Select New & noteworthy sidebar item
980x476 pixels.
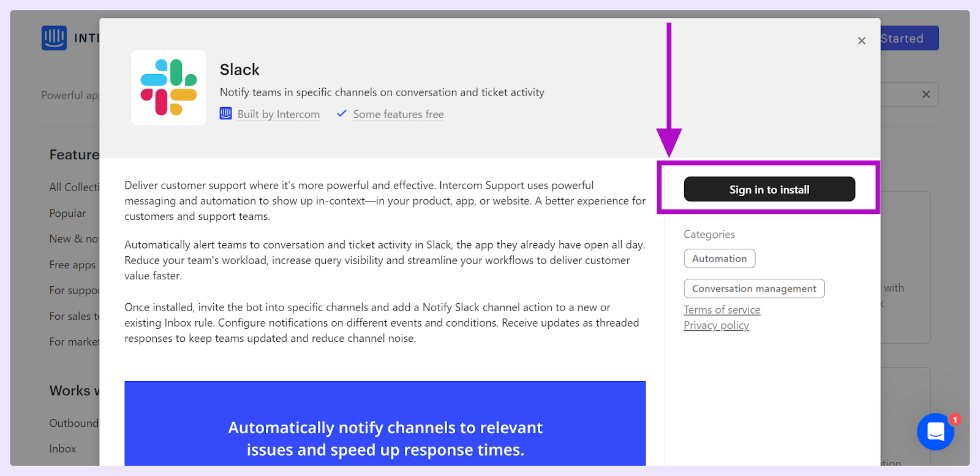pyautogui.click(x=74, y=239)
